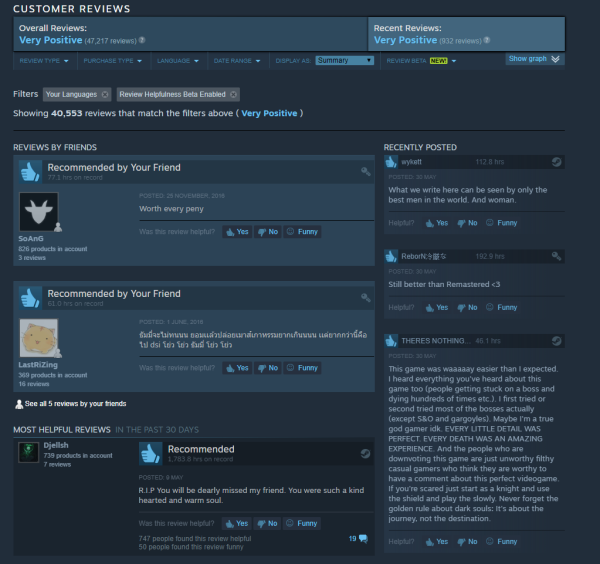
Task: Vote No on LastRiZing's review
Action: [x=268, y=368]
